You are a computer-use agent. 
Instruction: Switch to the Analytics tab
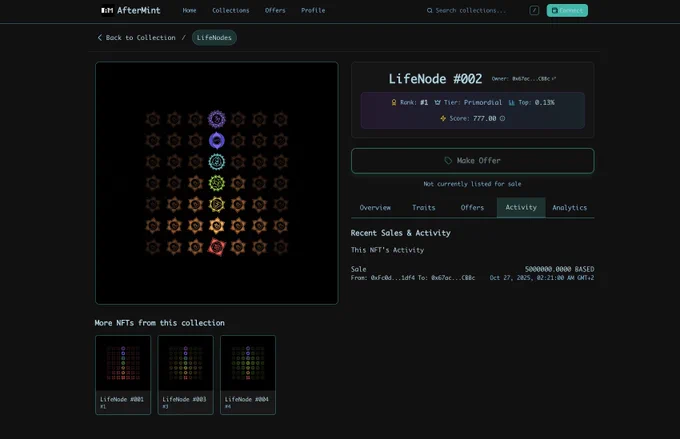click(569, 208)
